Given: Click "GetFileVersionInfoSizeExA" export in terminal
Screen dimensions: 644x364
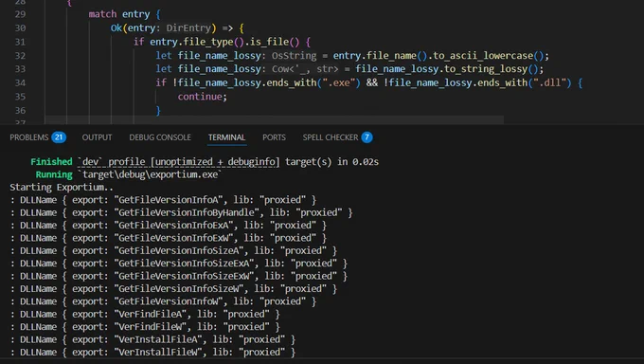Looking at the screenshot, I should 185,264.
